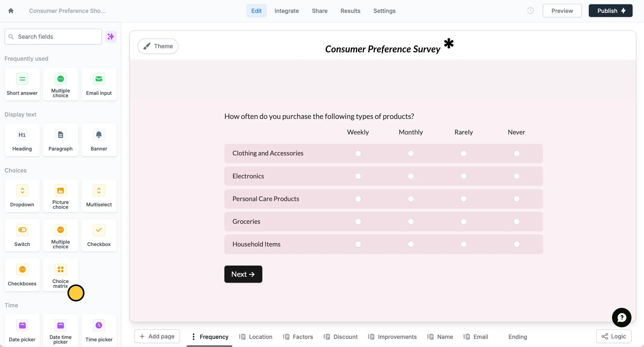The width and height of the screenshot is (644, 347).
Task: Click the Next button in form
Action: (x=243, y=274)
